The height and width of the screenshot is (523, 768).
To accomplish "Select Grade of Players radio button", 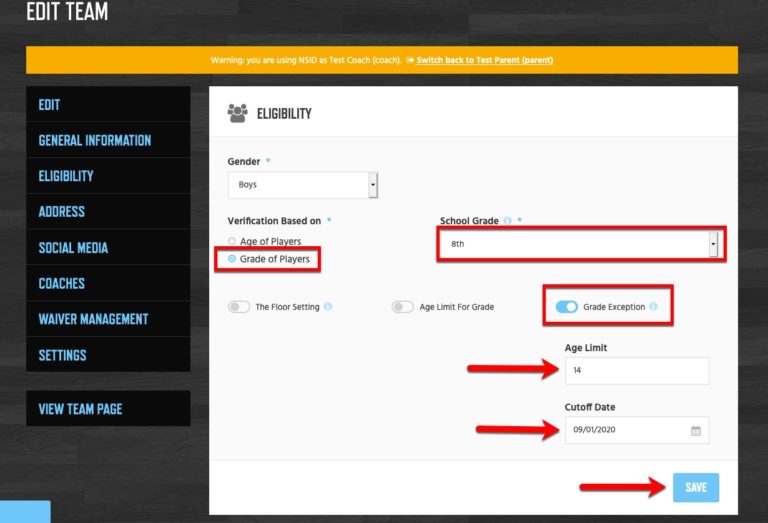I will 232,259.
